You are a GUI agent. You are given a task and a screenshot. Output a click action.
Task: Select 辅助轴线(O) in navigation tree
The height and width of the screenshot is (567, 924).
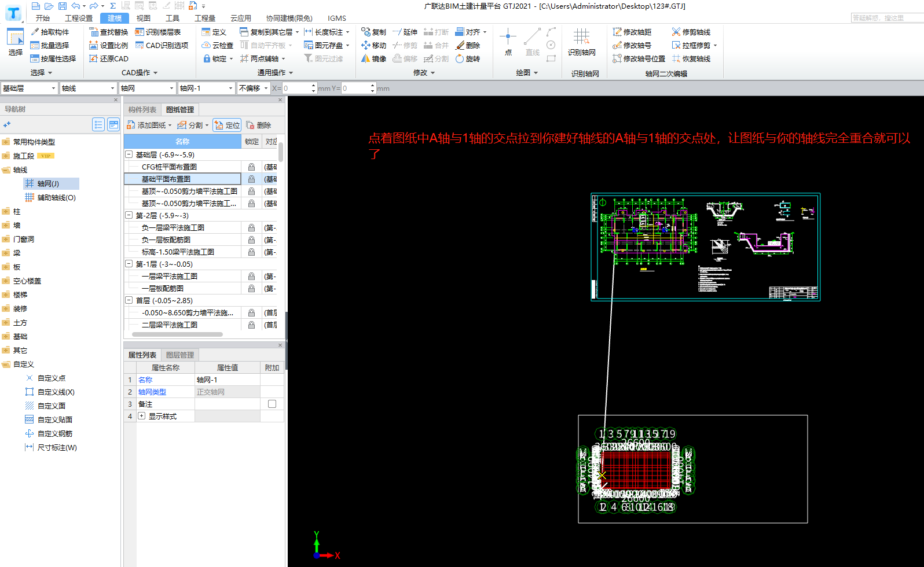click(50, 197)
